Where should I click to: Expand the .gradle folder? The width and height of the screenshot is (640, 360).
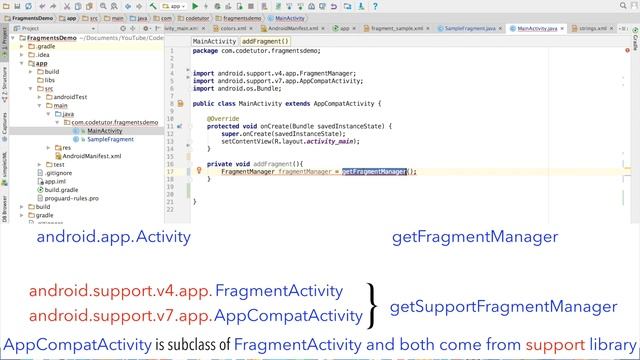(22, 47)
